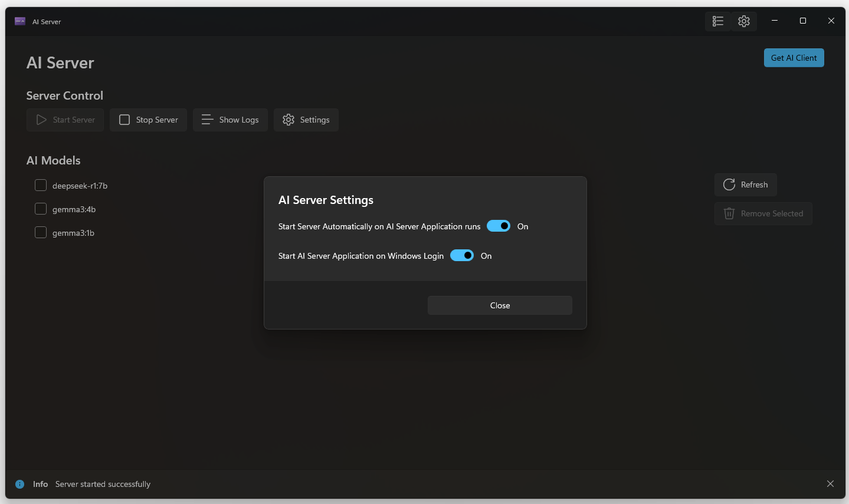
Task: Click the AI Server Settings dialog title
Action: (x=326, y=200)
